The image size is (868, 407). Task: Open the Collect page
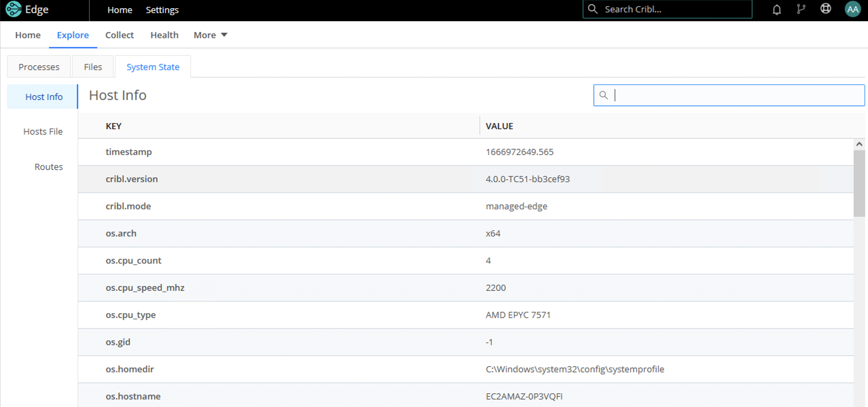pyautogui.click(x=120, y=35)
